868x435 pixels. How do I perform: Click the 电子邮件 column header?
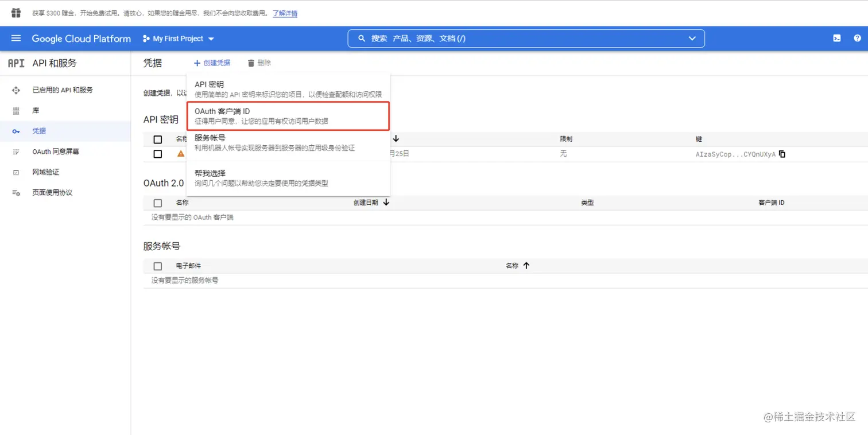pyautogui.click(x=188, y=266)
